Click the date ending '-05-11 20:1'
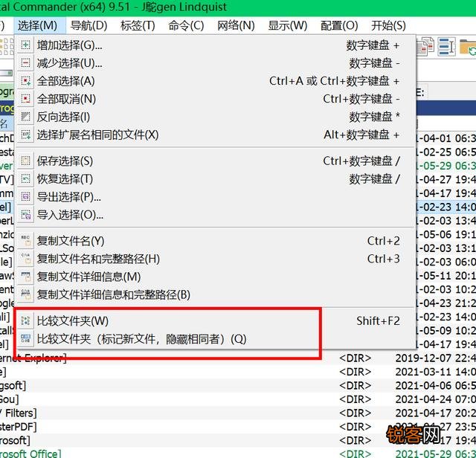The image size is (476, 458). point(446,276)
